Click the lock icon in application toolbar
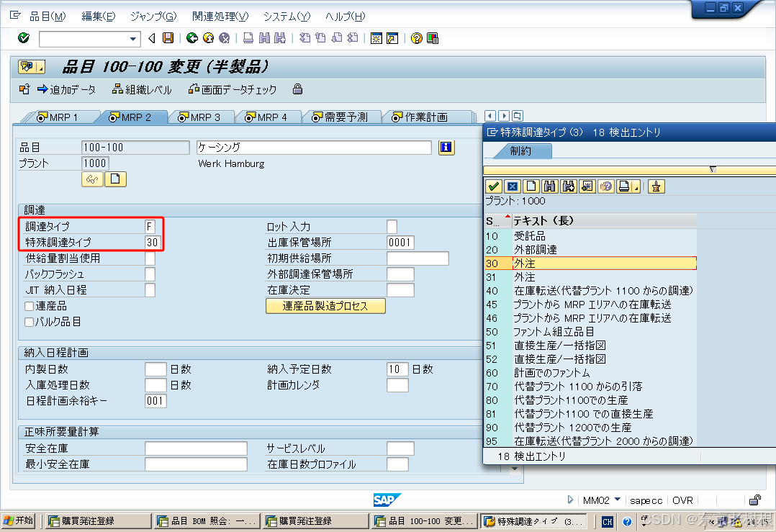Image resolution: width=776 pixels, height=532 pixels. (297, 89)
